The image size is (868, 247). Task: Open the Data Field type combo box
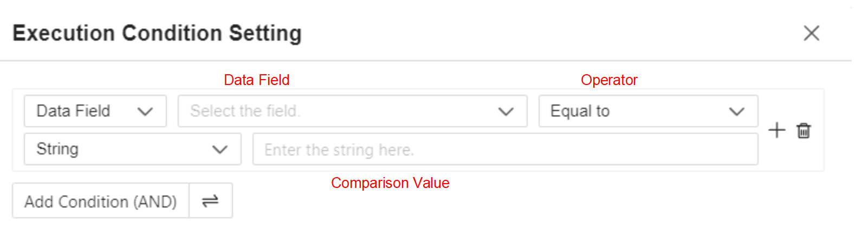(x=95, y=111)
